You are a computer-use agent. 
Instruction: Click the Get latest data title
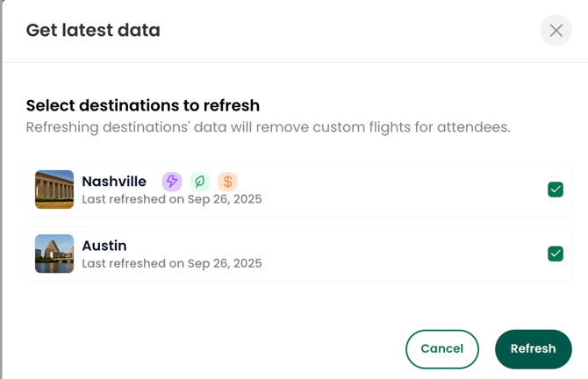93,31
